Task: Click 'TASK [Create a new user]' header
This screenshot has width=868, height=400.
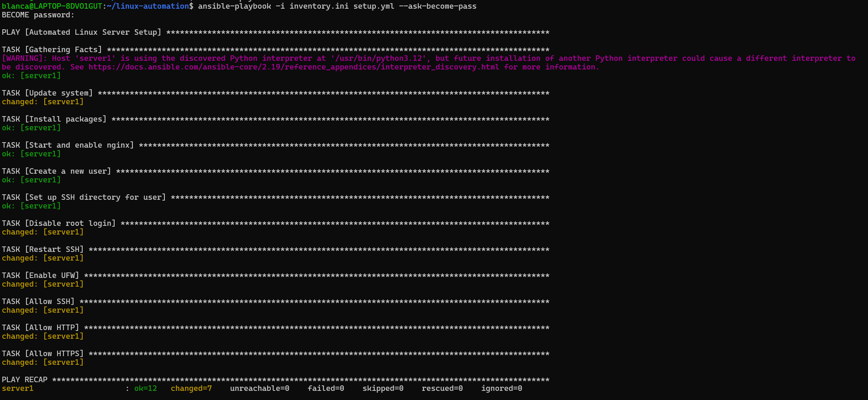Action: click(56, 171)
